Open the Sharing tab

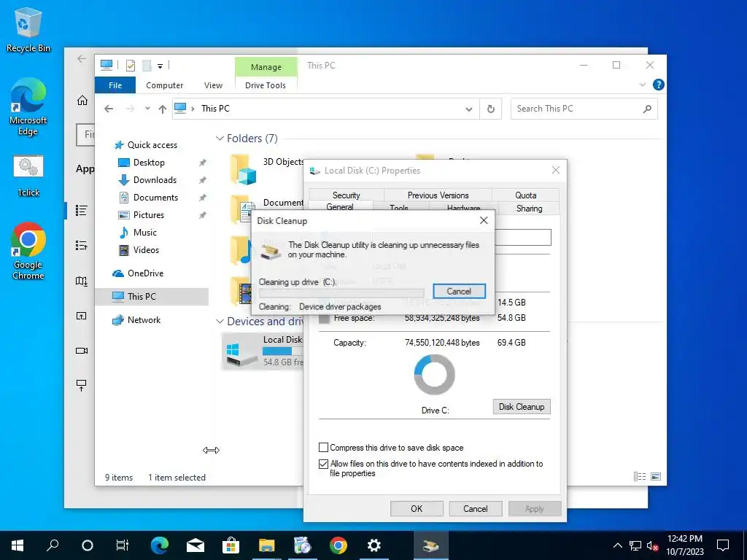[x=529, y=208]
